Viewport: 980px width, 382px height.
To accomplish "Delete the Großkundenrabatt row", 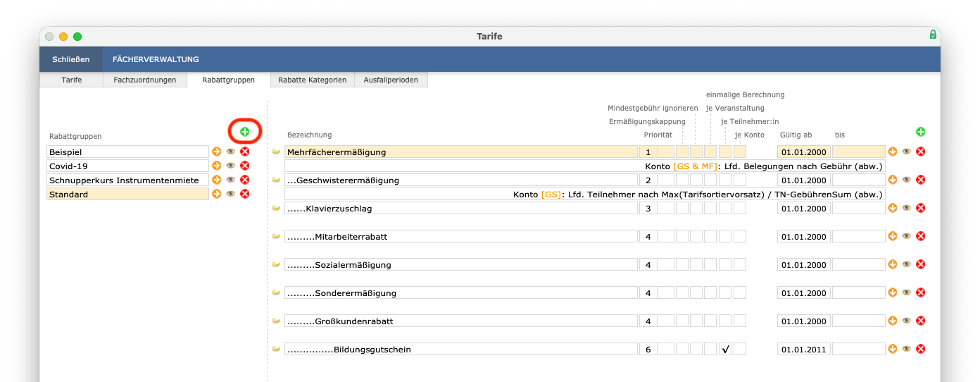I will point(920,321).
